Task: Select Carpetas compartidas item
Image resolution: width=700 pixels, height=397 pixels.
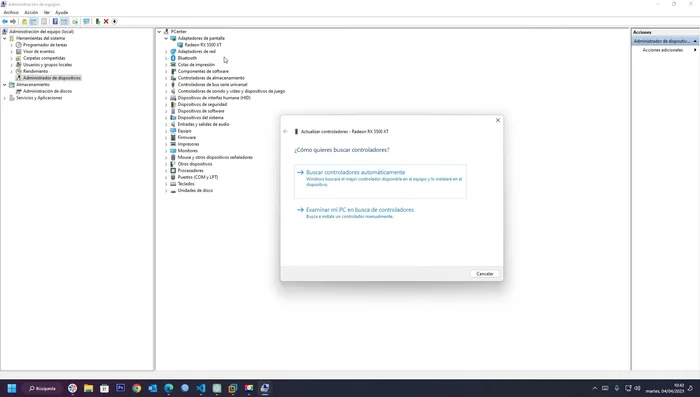Action: pos(44,58)
